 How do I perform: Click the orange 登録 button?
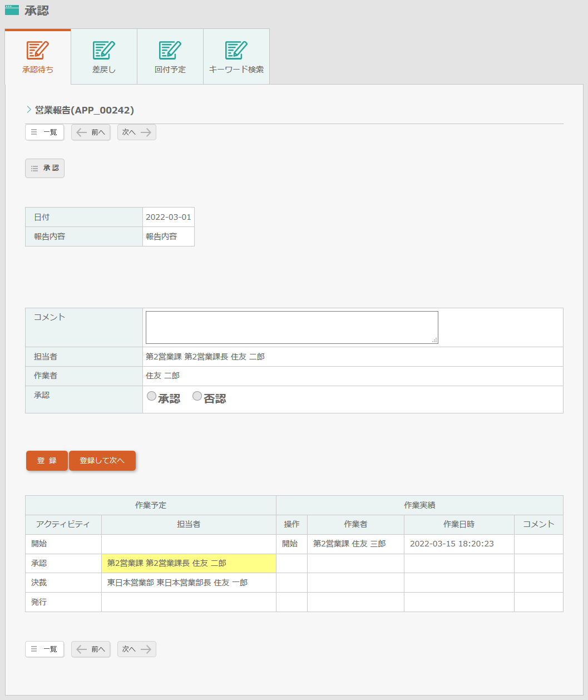[47, 461]
